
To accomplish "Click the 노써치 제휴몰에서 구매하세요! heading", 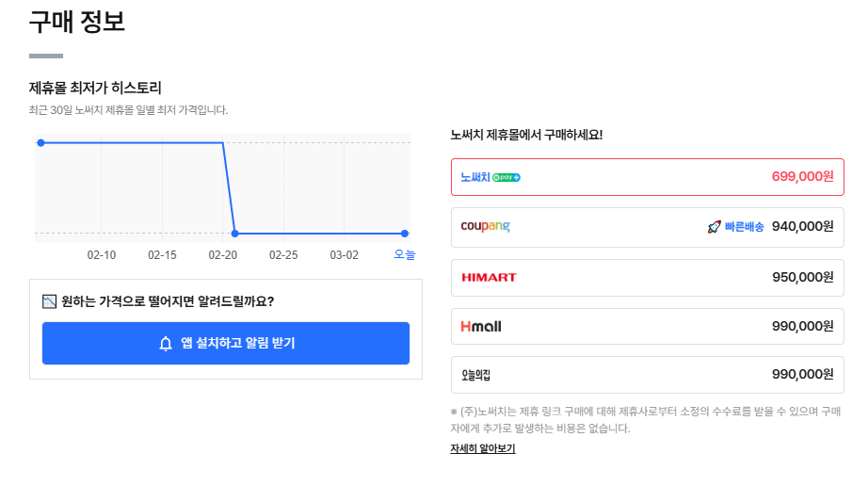I will click(x=526, y=135).
